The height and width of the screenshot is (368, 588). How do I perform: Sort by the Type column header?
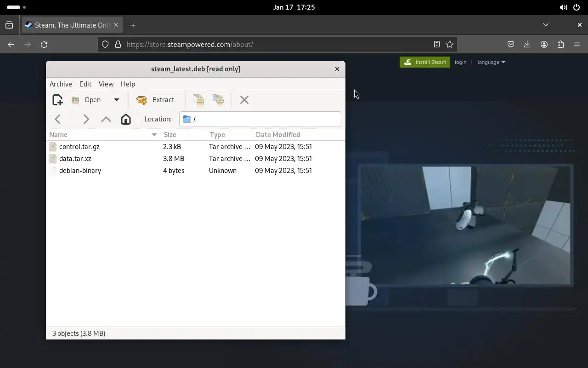coord(230,135)
